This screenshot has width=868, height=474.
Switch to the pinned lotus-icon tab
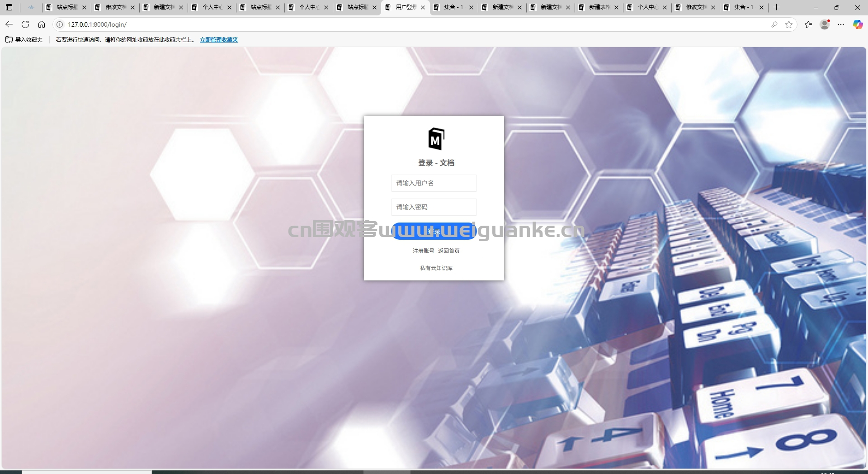31,7
